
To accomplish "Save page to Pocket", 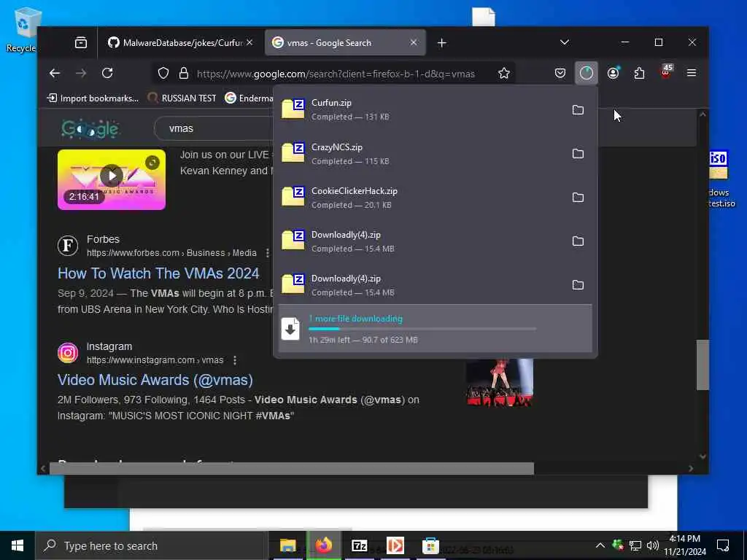I will coord(560,73).
